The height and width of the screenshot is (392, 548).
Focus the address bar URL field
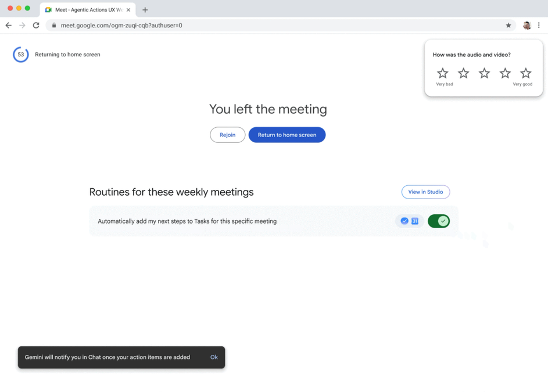281,25
